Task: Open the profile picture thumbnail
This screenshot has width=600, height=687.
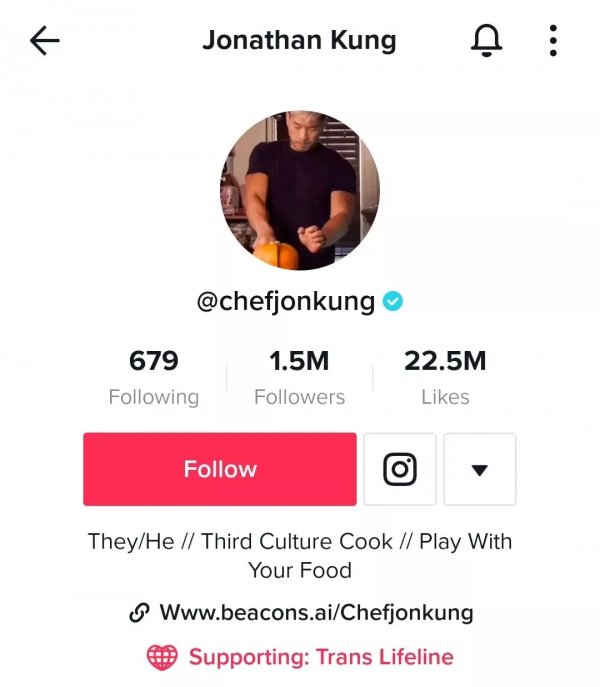Action: pyautogui.click(x=300, y=191)
